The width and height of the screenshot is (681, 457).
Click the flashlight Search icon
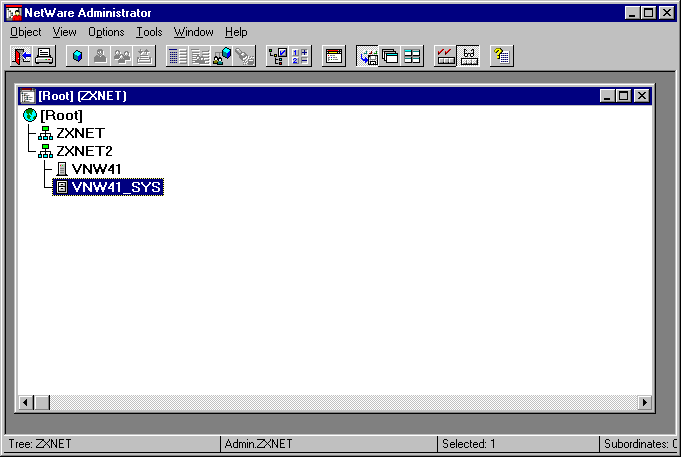244,56
